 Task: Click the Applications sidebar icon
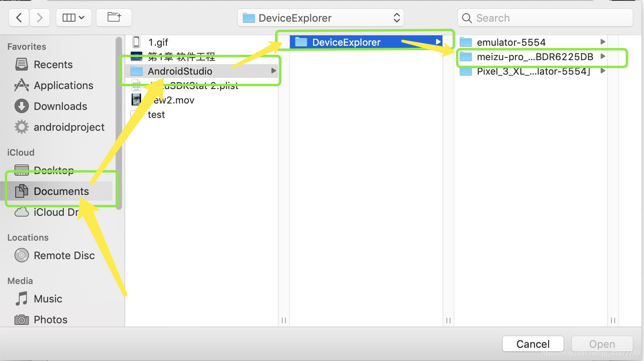[22, 85]
